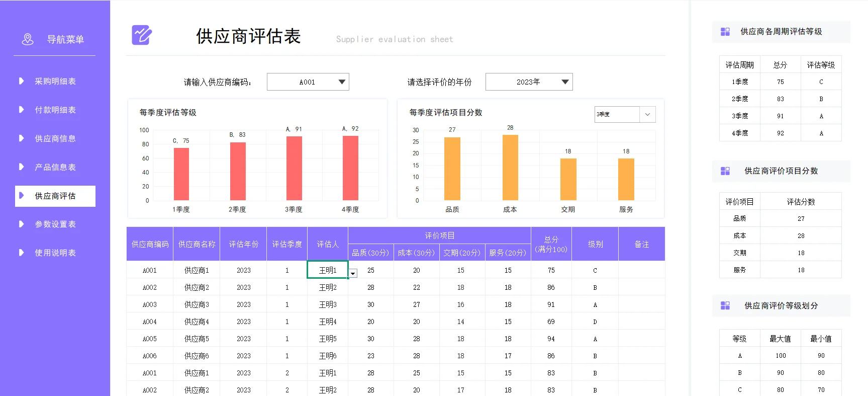Click arrow icon beside 付款明细表
868x396 pixels.
[x=21, y=110]
